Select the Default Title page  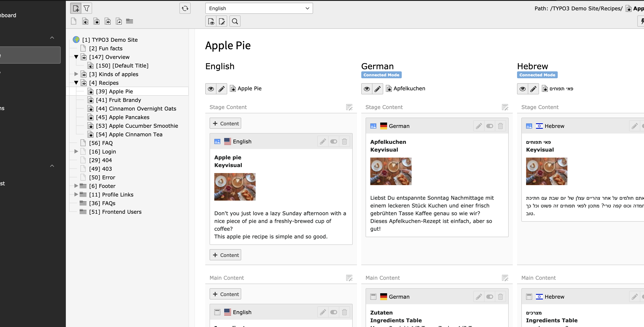coord(122,65)
